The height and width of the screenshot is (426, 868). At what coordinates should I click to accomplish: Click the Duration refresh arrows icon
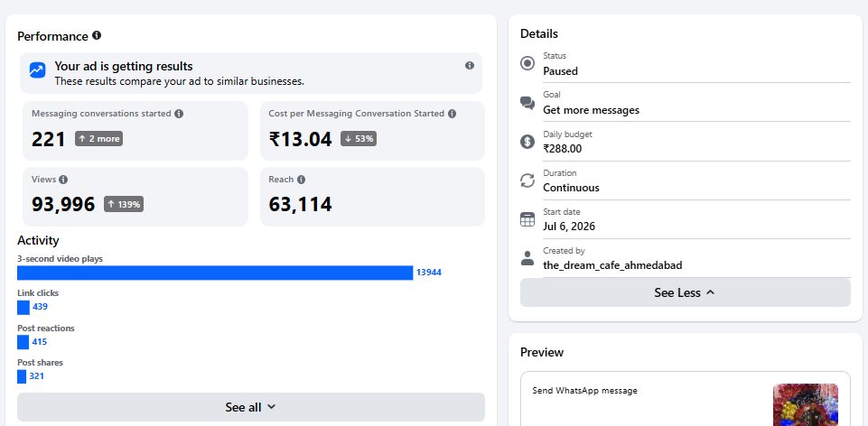click(x=527, y=181)
